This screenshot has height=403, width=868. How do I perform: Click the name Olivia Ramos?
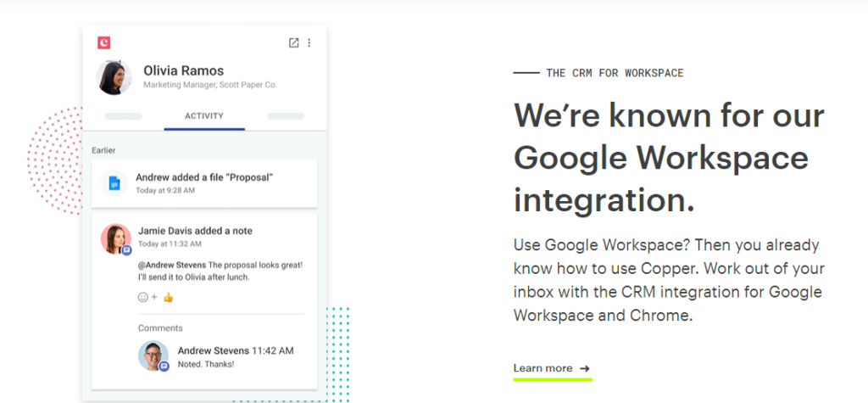184,70
